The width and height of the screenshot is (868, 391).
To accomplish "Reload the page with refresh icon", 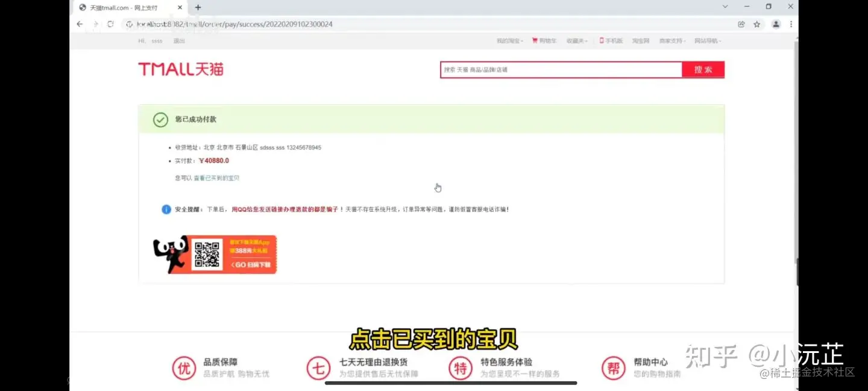I will 111,24.
